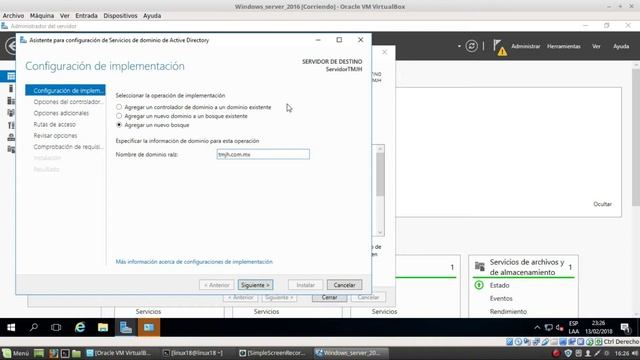640x360 pixels.
Task: Click the green Estado status icon
Action: pos(479,285)
